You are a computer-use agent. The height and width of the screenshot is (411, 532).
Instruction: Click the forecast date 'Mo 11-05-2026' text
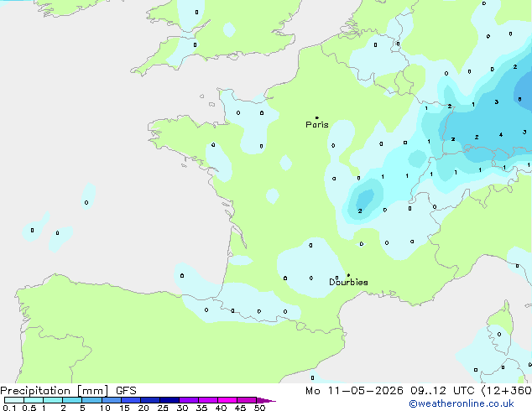(354, 391)
